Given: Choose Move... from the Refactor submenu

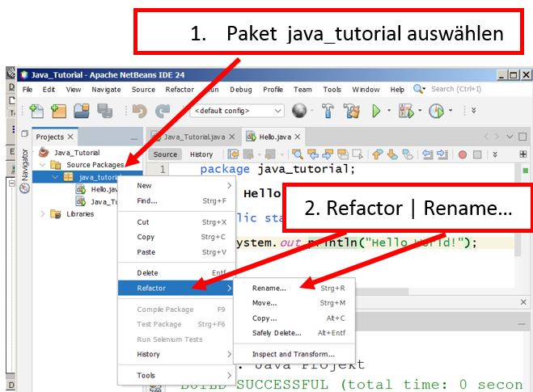Looking at the screenshot, I should 294,303.
